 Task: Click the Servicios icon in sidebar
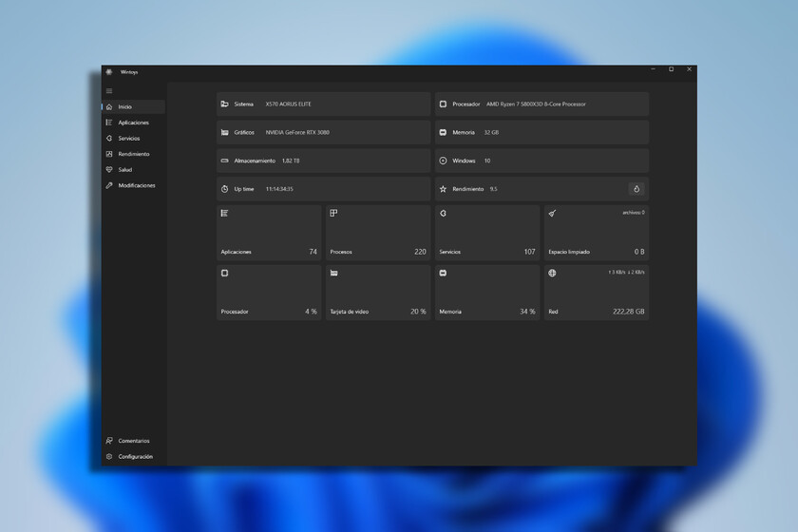109,139
